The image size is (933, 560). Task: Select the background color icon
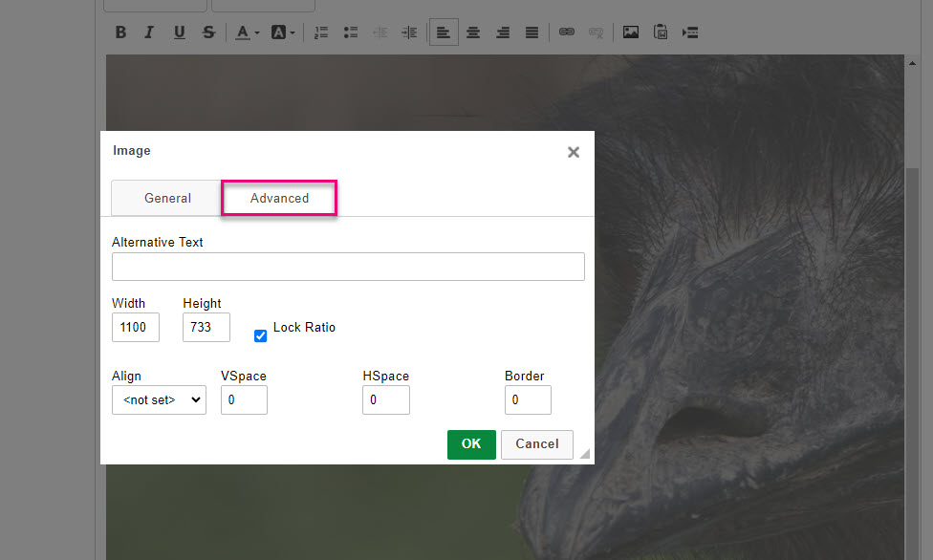point(278,32)
